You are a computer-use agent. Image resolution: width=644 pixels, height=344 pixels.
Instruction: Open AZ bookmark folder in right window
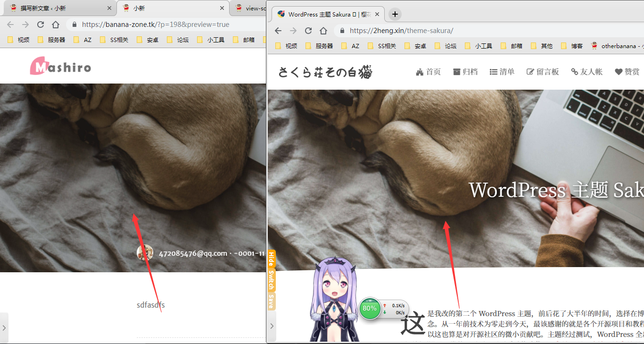(350, 46)
